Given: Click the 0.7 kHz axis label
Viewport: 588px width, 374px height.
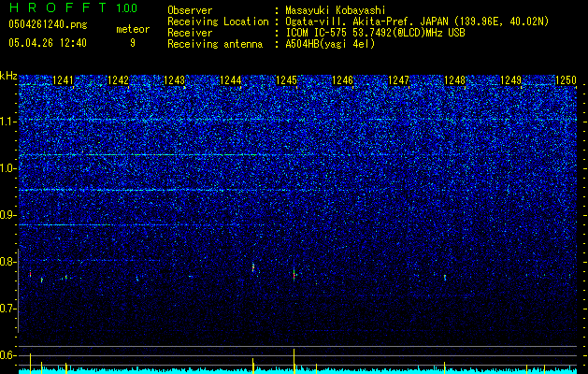Looking at the screenshot, I should click(x=7, y=309).
